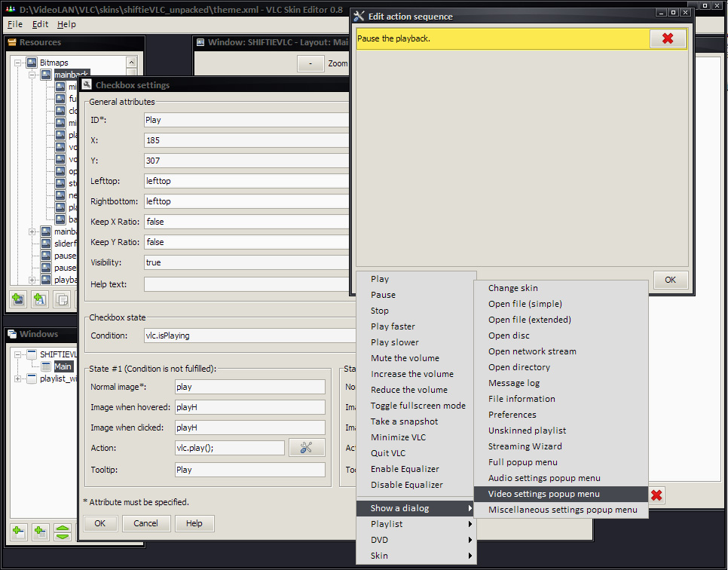The image size is (728, 570).
Task: Click the ID field containing 'Play'
Action: click(x=246, y=120)
